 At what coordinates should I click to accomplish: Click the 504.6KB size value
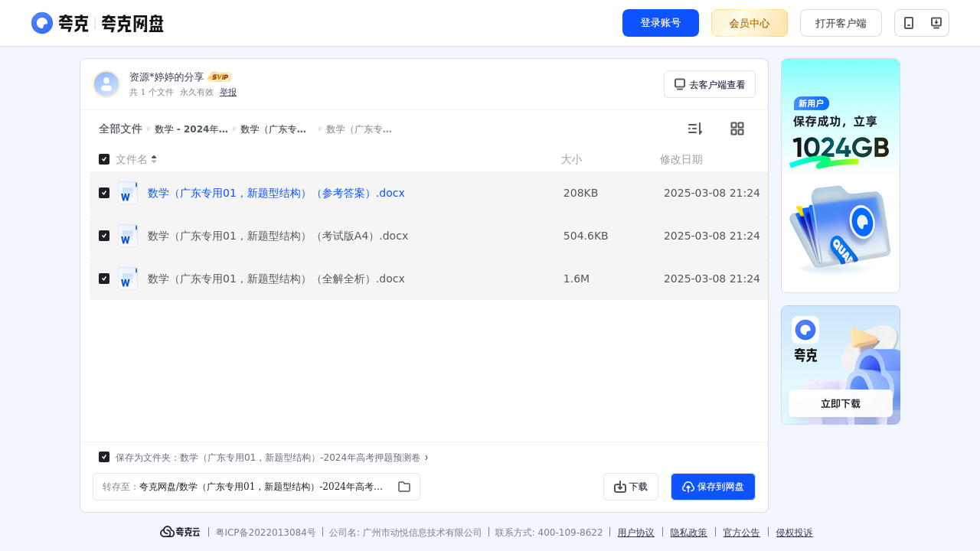point(586,236)
